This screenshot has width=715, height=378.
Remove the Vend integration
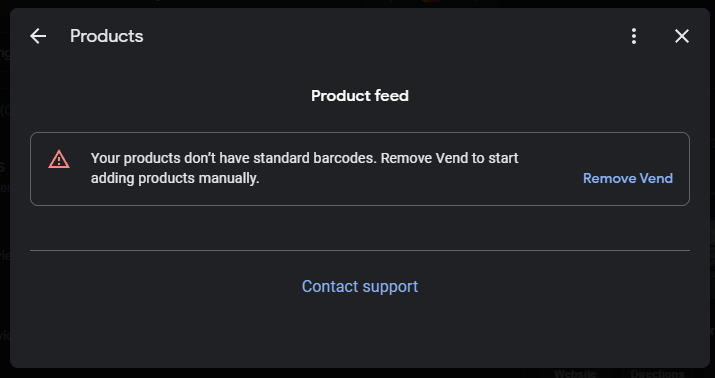click(x=628, y=178)
